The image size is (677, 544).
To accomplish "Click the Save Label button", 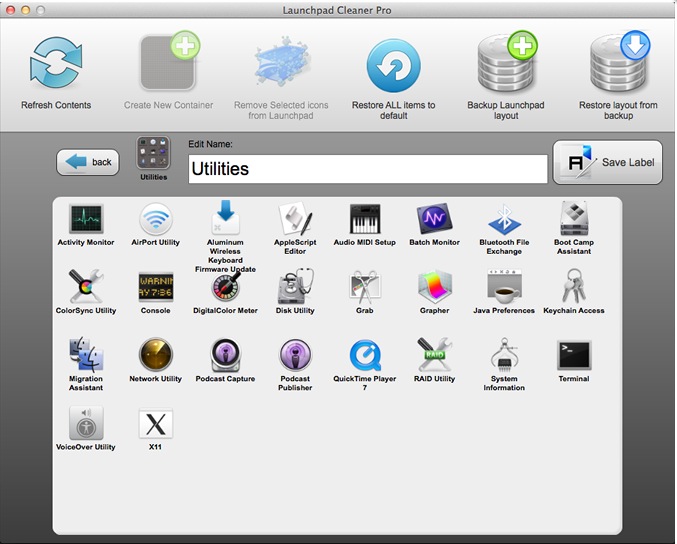I will tap(608, 162).
